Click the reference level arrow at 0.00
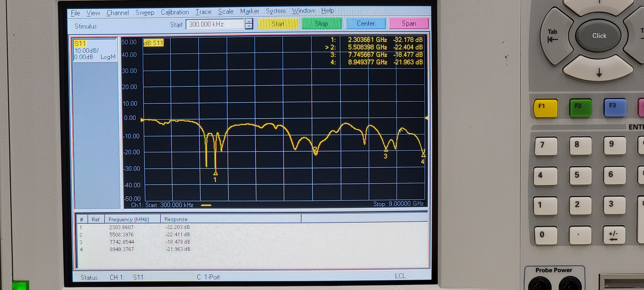The height and width of the screenshot is (290, 644). 142,120
